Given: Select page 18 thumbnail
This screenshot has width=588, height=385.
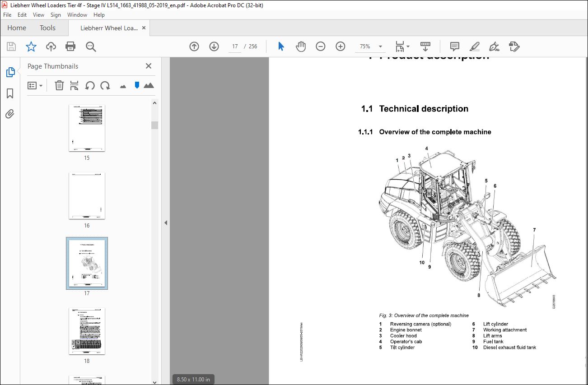Looking at the screenshot, I should pos(87,331).
